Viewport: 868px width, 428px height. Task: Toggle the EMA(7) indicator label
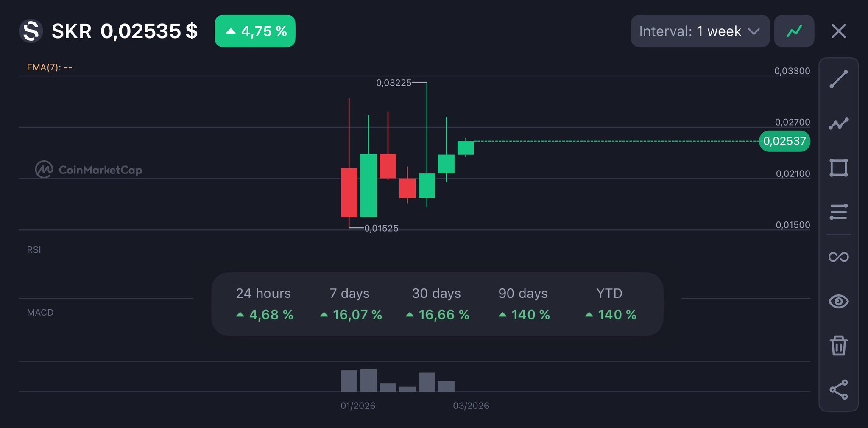point(49,67)
